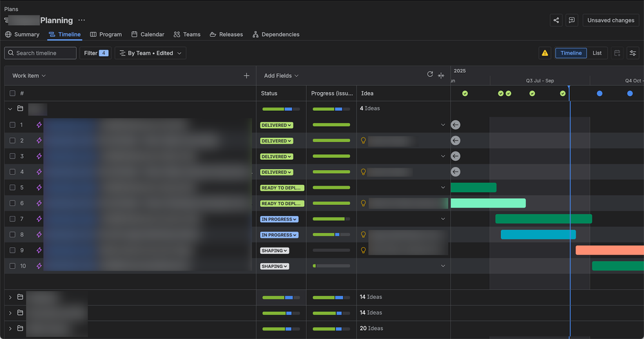Click the epic lightning icon in row 5
644x339 pixels.
pos(39,188)
